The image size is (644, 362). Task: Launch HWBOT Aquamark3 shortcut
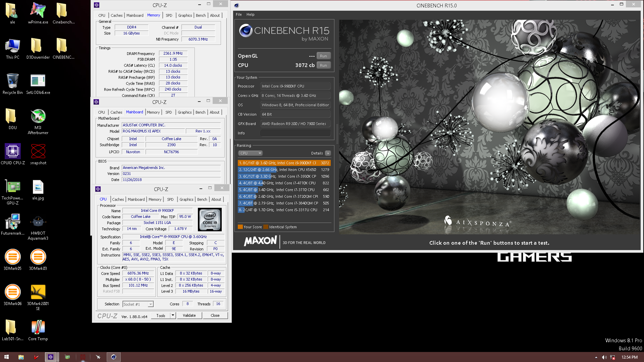[x=38, y=227]
